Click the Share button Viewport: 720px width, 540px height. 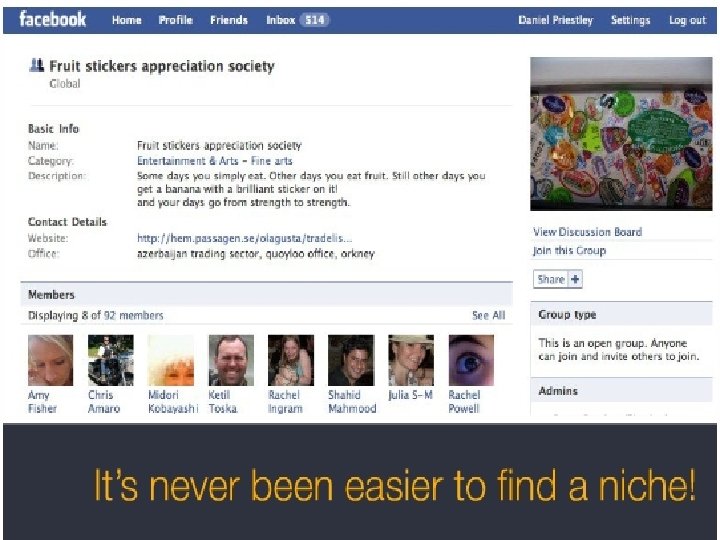click(x=557, y=279)
